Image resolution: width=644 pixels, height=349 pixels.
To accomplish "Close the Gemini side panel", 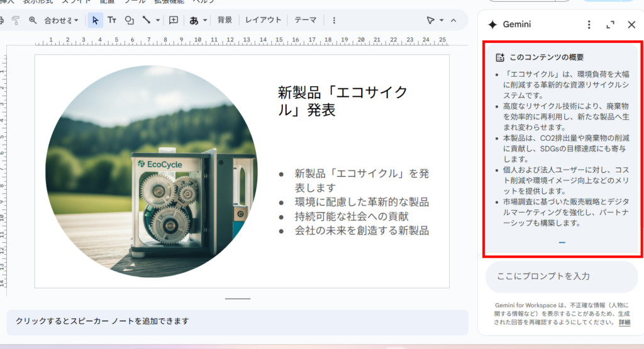I will click(631, 25).
